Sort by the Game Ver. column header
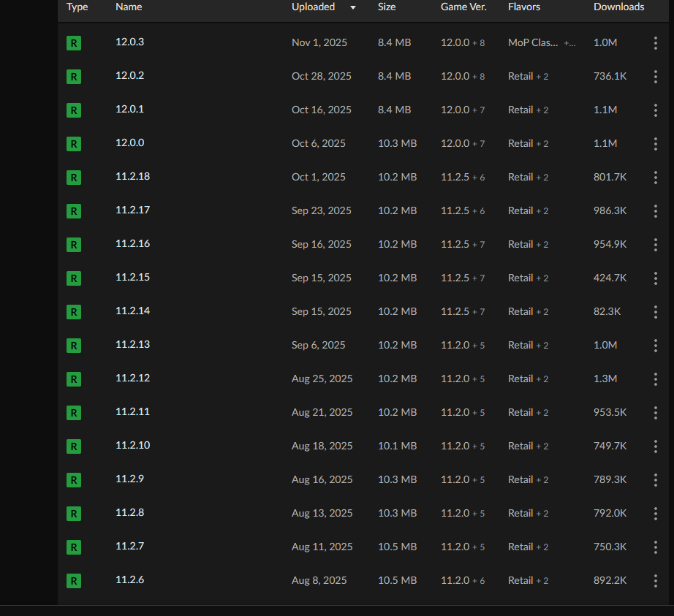The width and height of the screenshot is (674, 616). point(463,7)
